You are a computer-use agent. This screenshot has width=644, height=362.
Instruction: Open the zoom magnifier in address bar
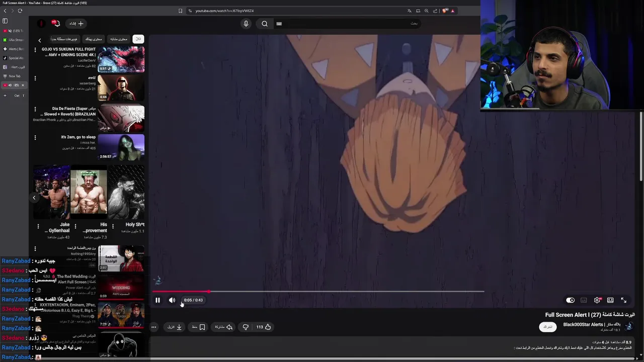click(x=427, y=11)
